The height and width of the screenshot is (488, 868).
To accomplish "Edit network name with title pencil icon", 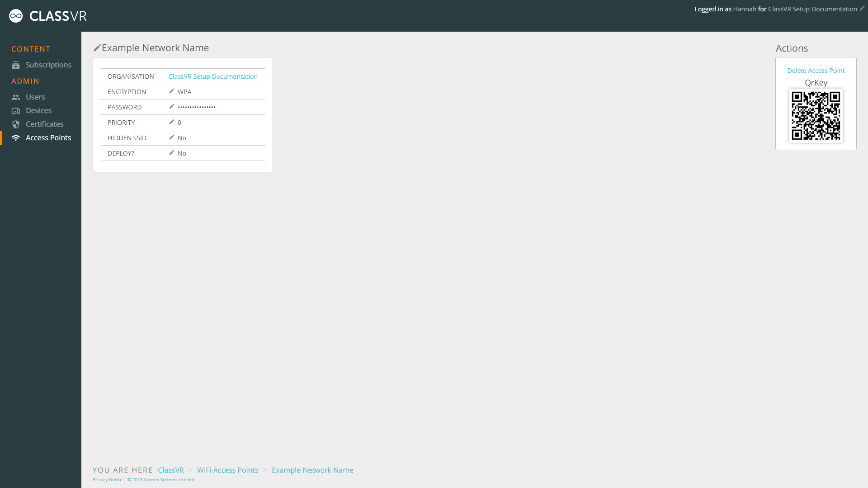I will click(x=97, y=48).
